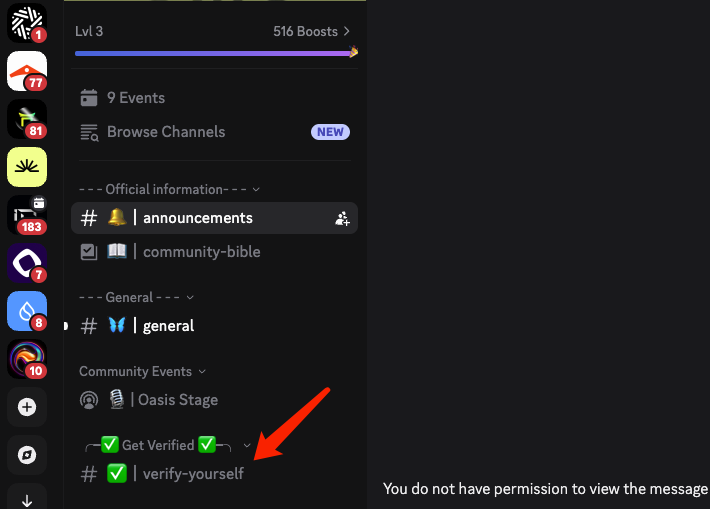Open the blue droplet server
The width and height of the screenshot is (710, 509).
click(x=27, y=311)
